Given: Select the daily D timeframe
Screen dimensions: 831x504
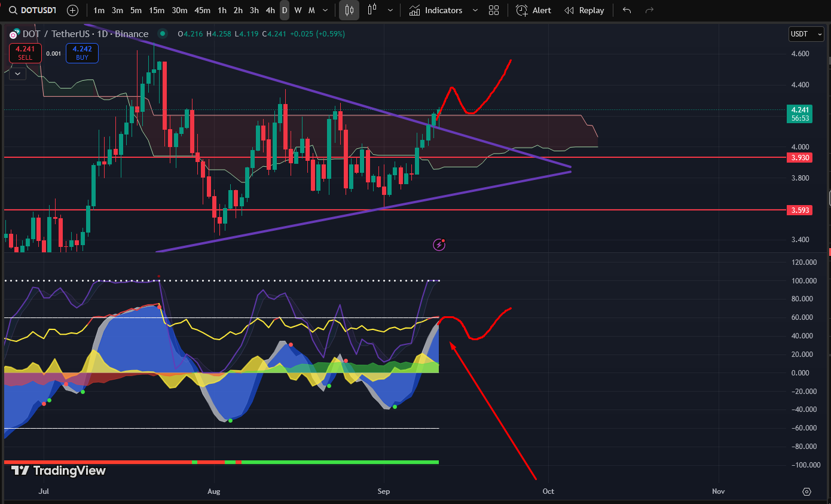Looking at the screenshot, I should click(285, 10).
